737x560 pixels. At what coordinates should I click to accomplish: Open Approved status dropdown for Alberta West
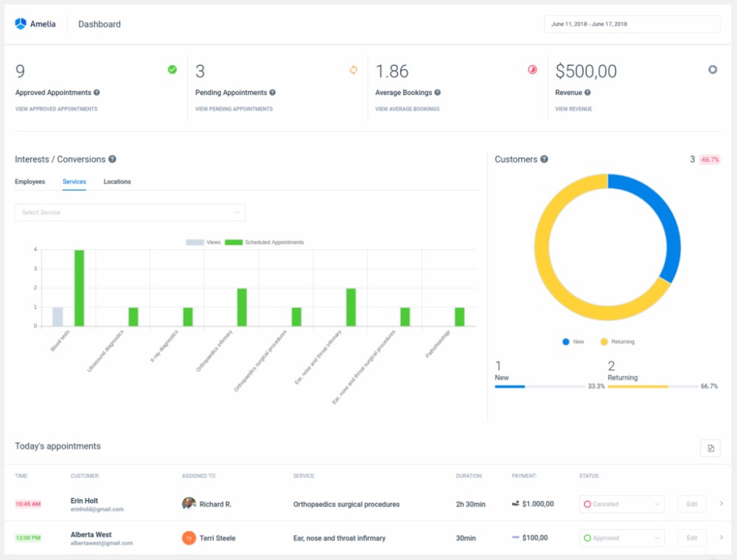coord(622,538)
